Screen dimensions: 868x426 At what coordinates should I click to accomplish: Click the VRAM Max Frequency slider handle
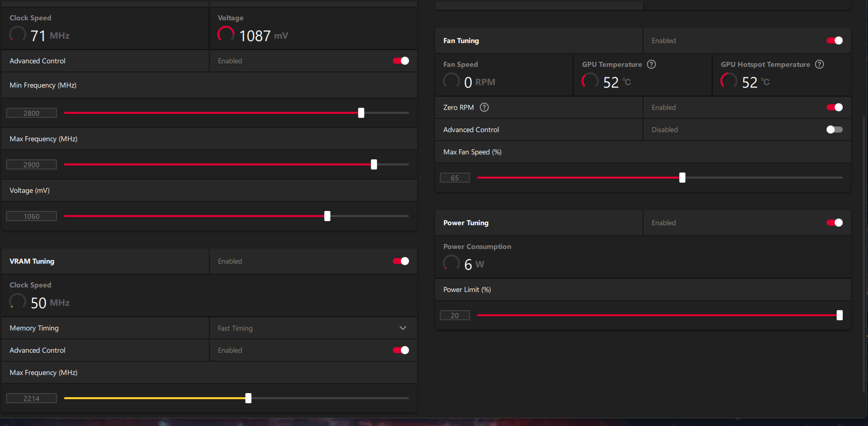(248, 398)
